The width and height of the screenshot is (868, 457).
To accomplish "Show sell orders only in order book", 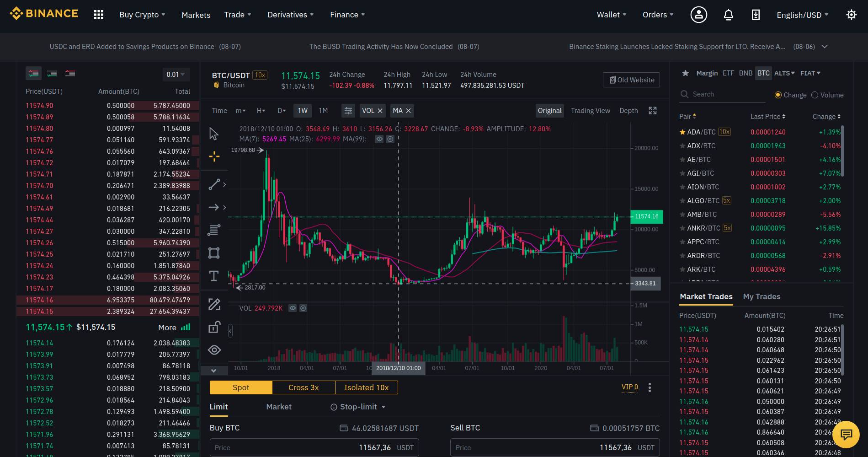I will (x=70, y=73).
